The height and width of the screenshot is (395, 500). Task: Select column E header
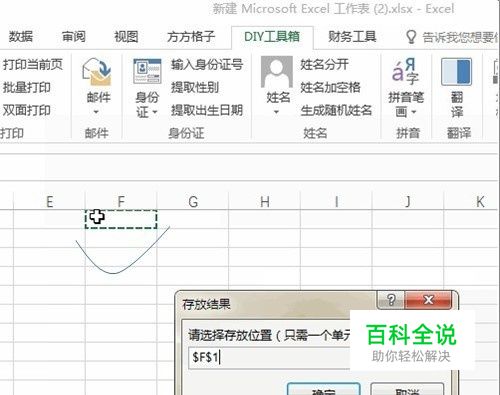coord(49,201)
